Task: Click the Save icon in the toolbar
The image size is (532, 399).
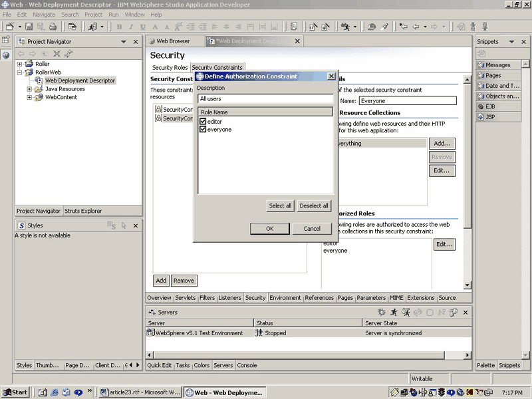Action: pos(29,27)
